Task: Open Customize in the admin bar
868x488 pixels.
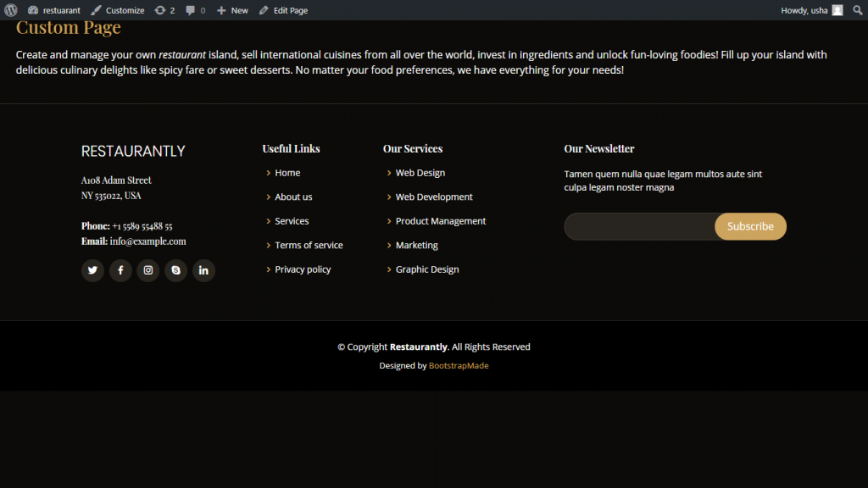Action: point(118,10)
